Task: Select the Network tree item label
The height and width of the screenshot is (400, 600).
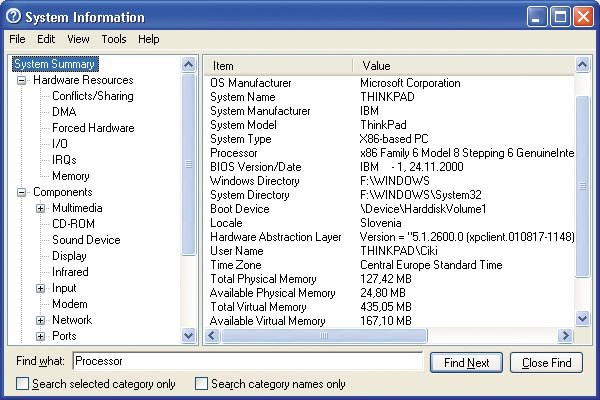Action: pos(72,320)
